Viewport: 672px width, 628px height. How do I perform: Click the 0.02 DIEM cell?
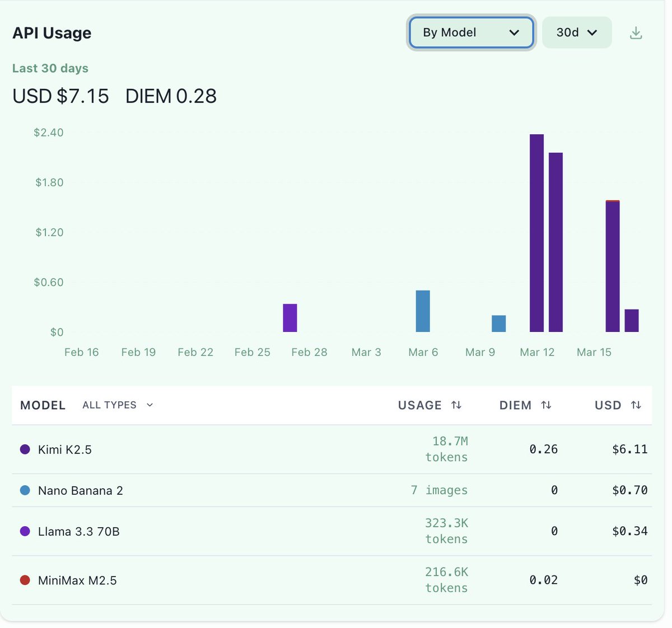(x=544, y=580)
